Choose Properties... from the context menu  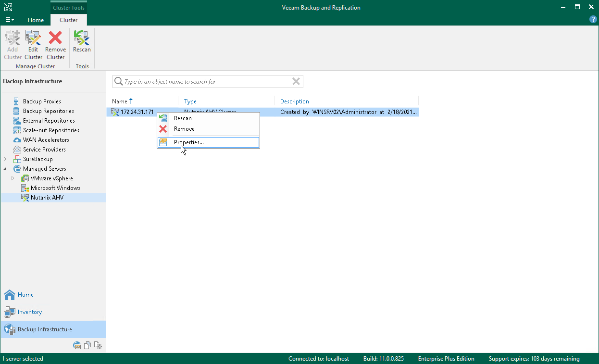(x=208, y=142)
